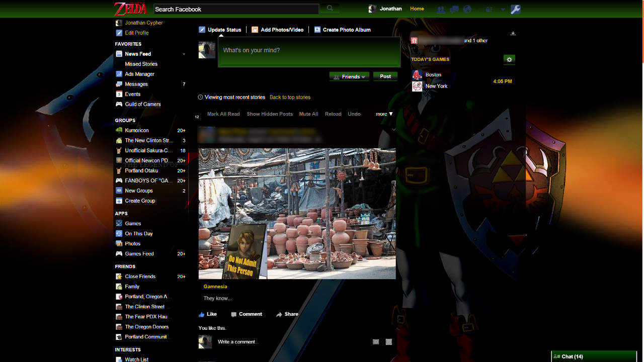Click the Games Feed controller icon

119,253
